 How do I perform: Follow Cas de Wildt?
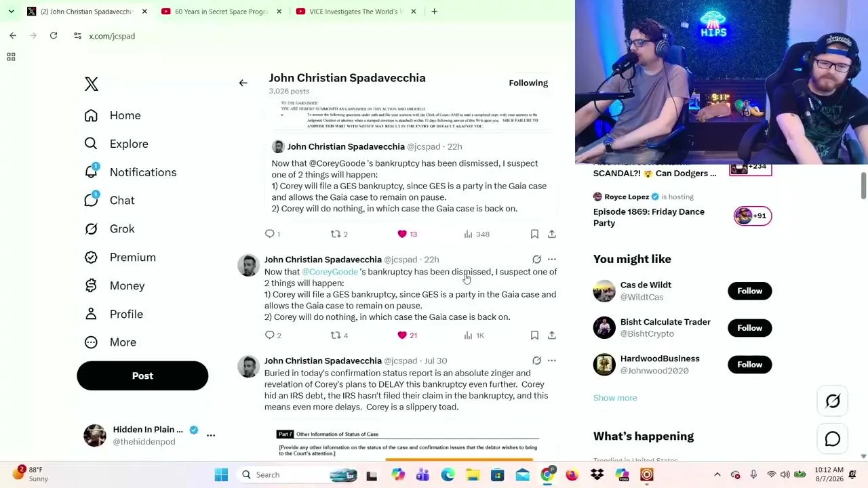(749, 291)
